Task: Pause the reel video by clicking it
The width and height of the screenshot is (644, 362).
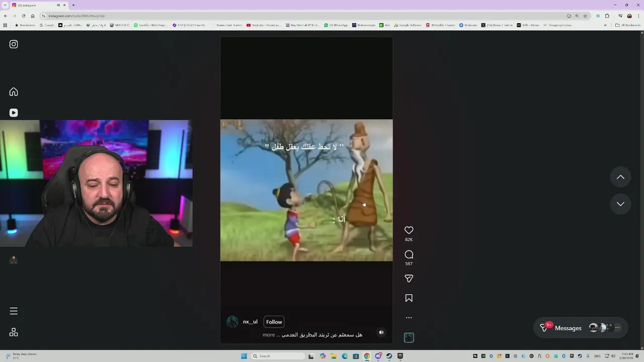Action: [306, 190]
